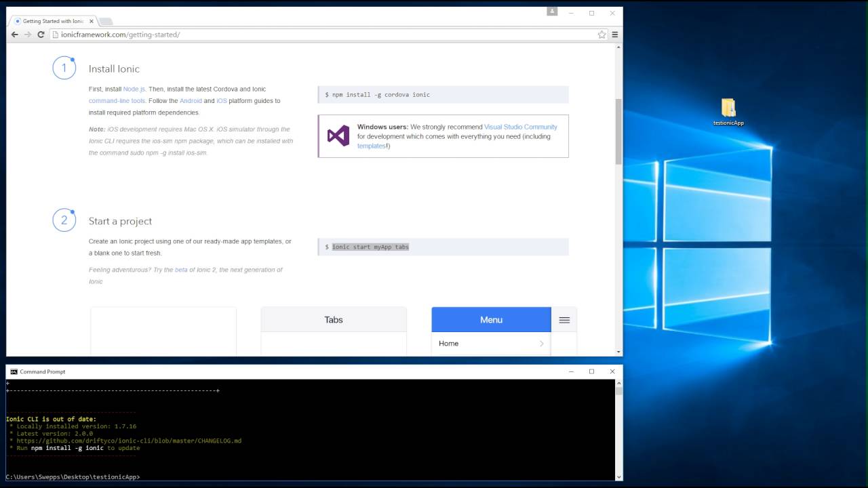Open the Node.js link
This screenshot has width=868, height=488.
pos(134,89)
